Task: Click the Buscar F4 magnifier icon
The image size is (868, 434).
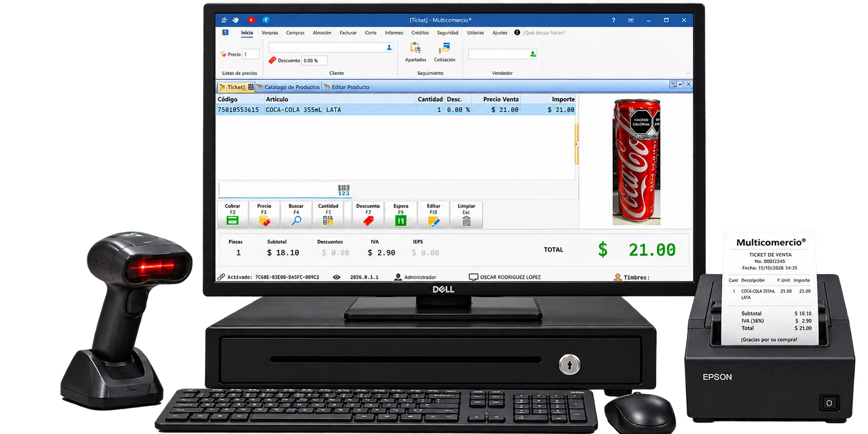Action: (x=296, y=221)
